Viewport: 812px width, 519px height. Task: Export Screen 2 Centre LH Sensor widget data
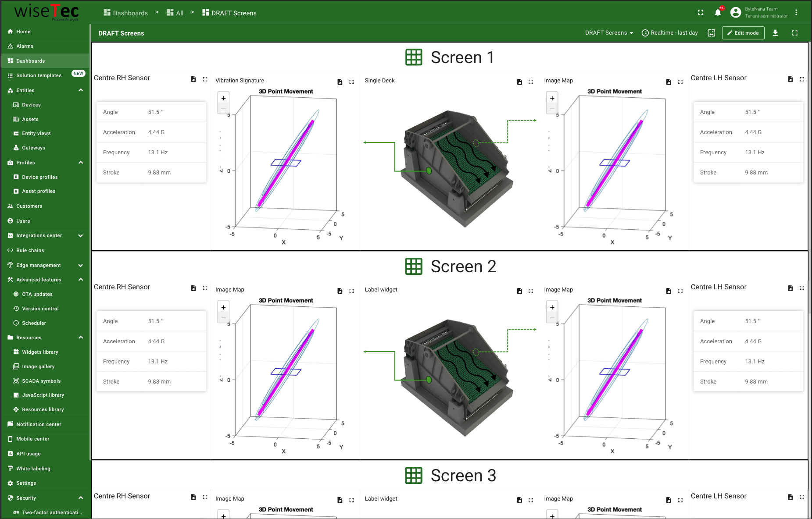(791, 288)
